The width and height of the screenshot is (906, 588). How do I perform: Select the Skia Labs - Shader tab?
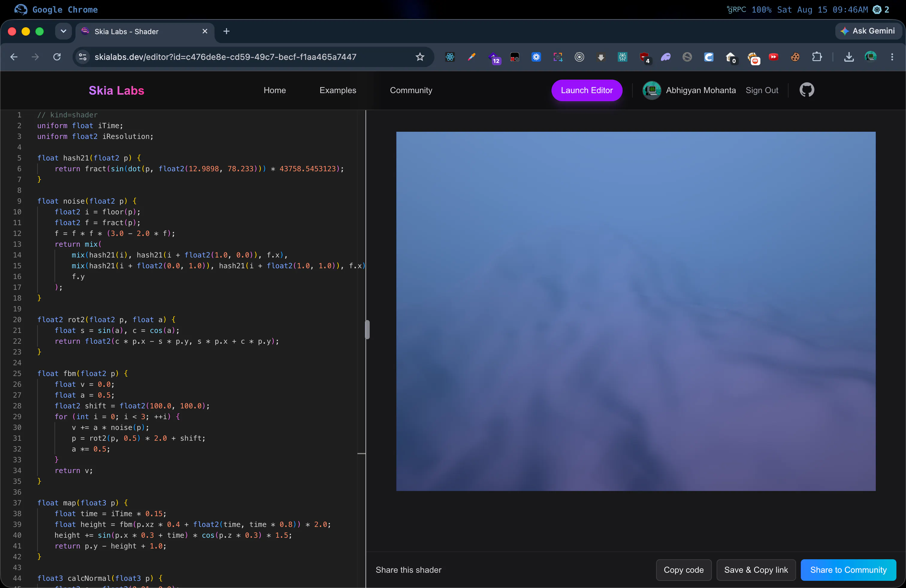[145, 31]
